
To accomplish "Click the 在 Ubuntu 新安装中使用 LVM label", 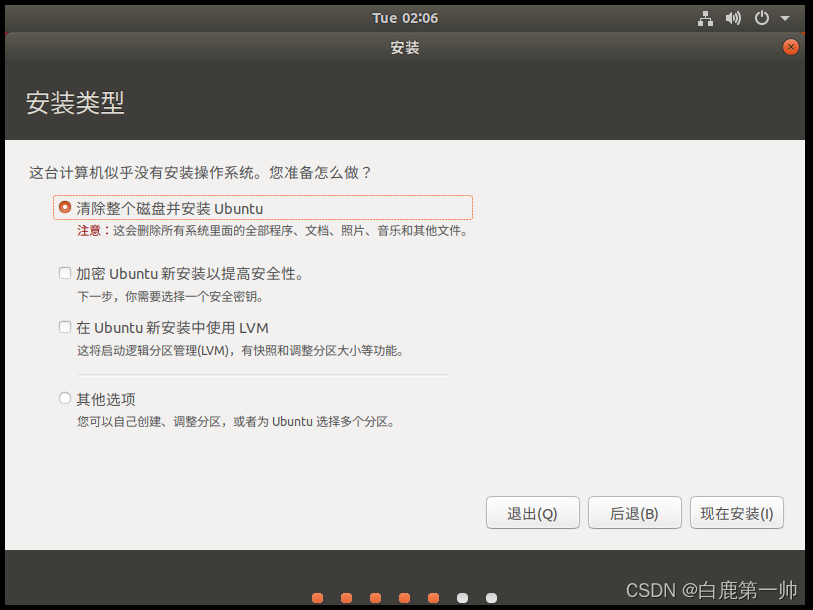I will pos(173,328).
